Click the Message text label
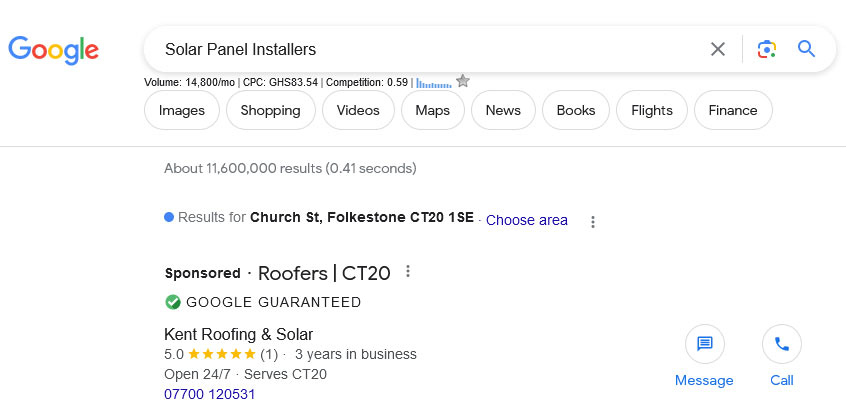This screenshot has width=846, height=408. (704, 380)
